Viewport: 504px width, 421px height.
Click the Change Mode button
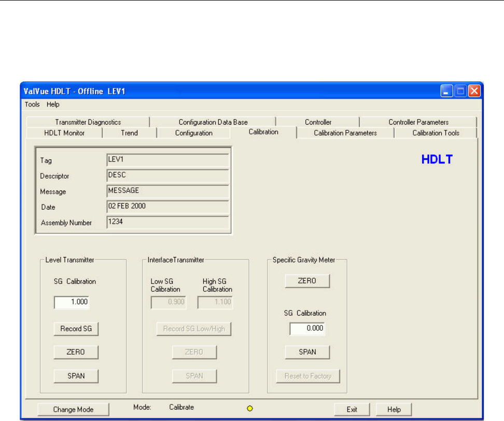click(x=73, y=410)
